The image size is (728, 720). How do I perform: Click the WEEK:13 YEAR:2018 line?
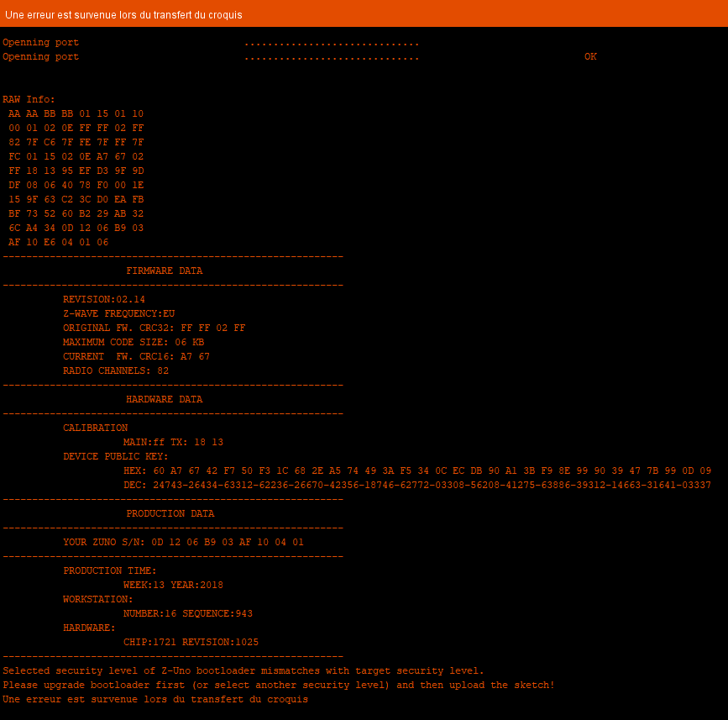click(173, 586)
